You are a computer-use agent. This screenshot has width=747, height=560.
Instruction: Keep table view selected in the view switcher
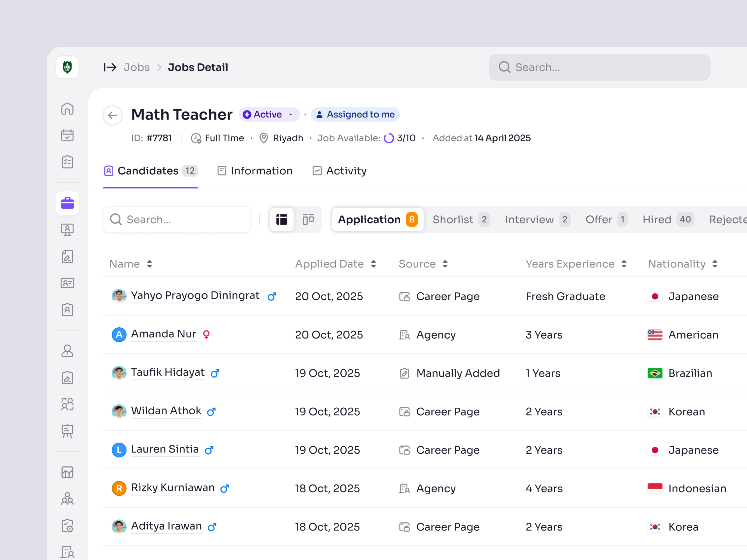tap(282, 219)
